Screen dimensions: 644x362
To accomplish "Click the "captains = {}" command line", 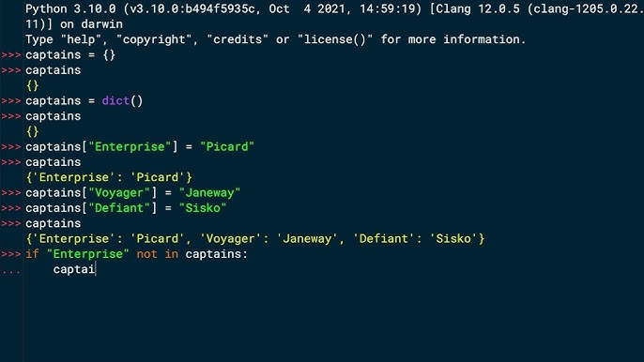I will coord(70,54).
